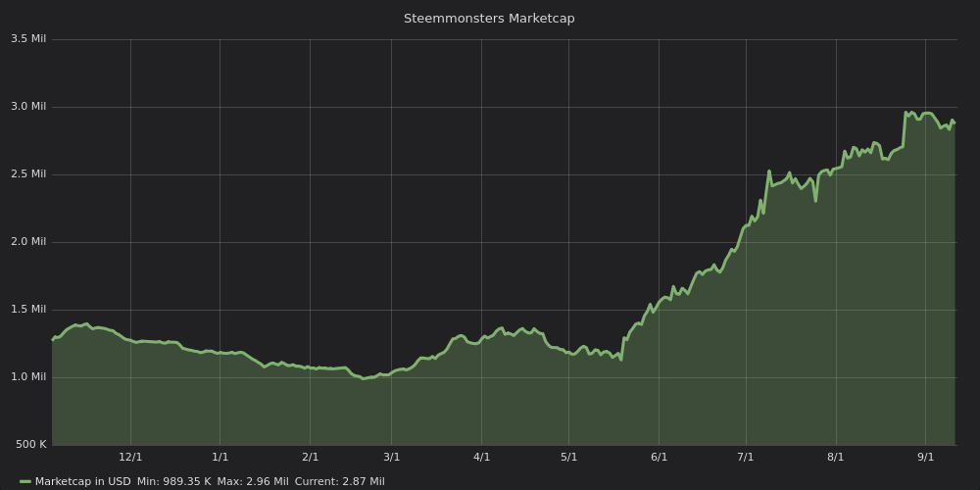Select the 6/1 date on the x-axis
980x490 pixels.
659,457
